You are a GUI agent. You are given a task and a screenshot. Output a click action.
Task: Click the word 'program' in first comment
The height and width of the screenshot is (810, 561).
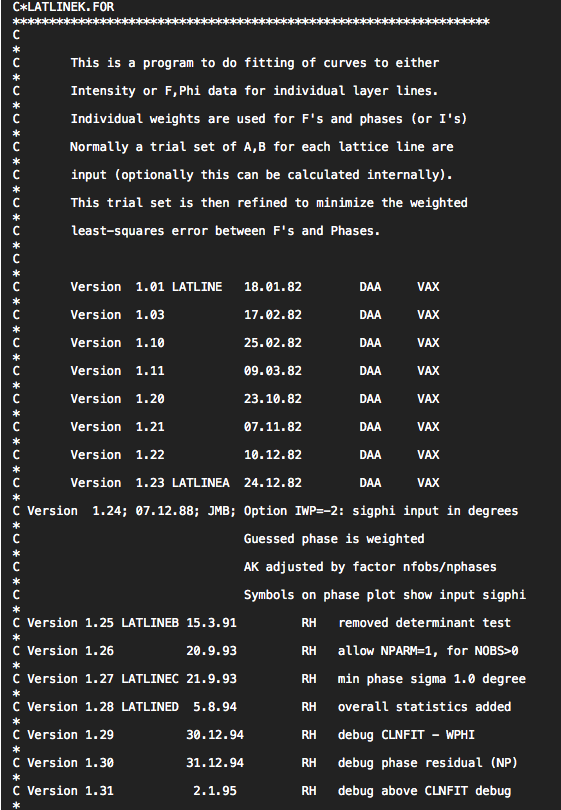pos(168,63)
